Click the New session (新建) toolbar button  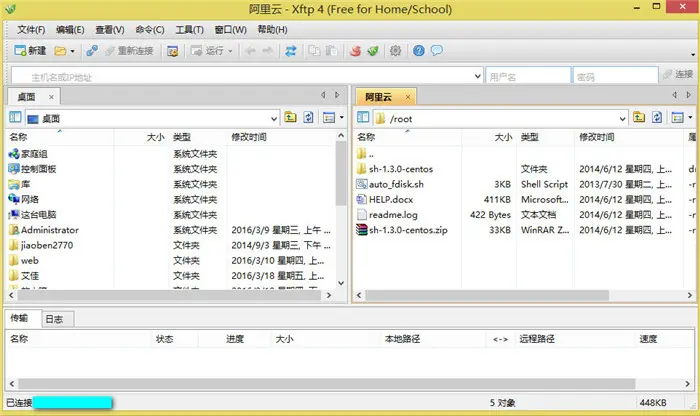tap(30, 51)
